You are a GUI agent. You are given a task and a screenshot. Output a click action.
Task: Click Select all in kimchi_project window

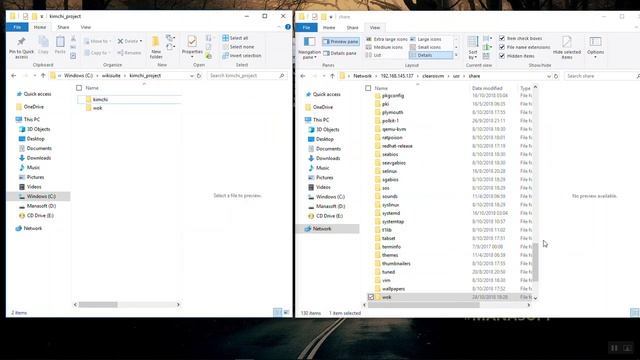tap(236, 38)
